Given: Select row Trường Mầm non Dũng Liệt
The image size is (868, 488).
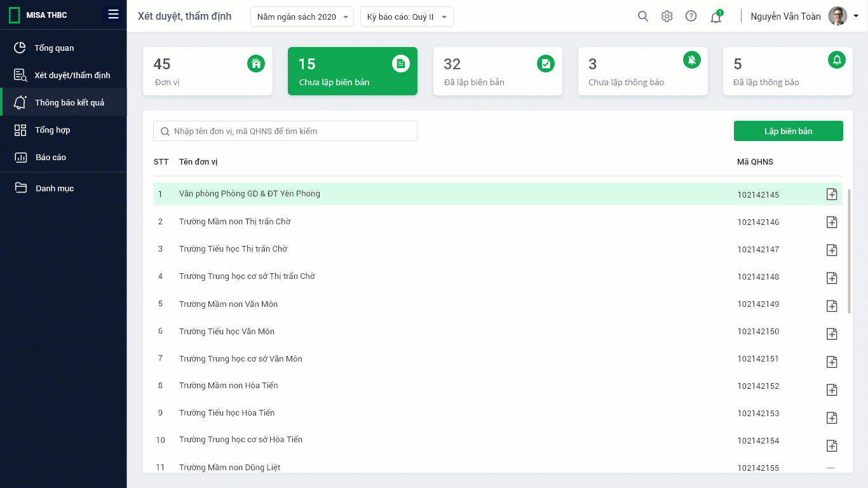Looking at the screenshot, I should click(498, 467).
